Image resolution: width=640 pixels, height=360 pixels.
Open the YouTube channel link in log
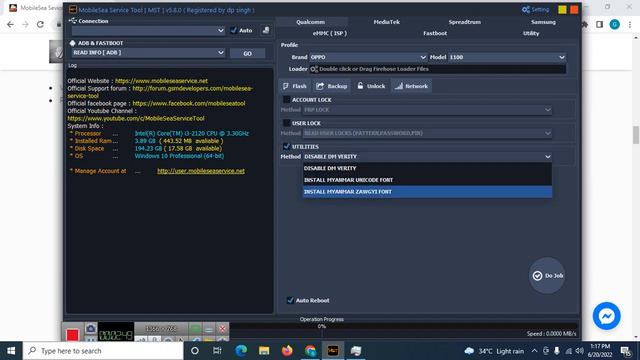tap(136, 118)
